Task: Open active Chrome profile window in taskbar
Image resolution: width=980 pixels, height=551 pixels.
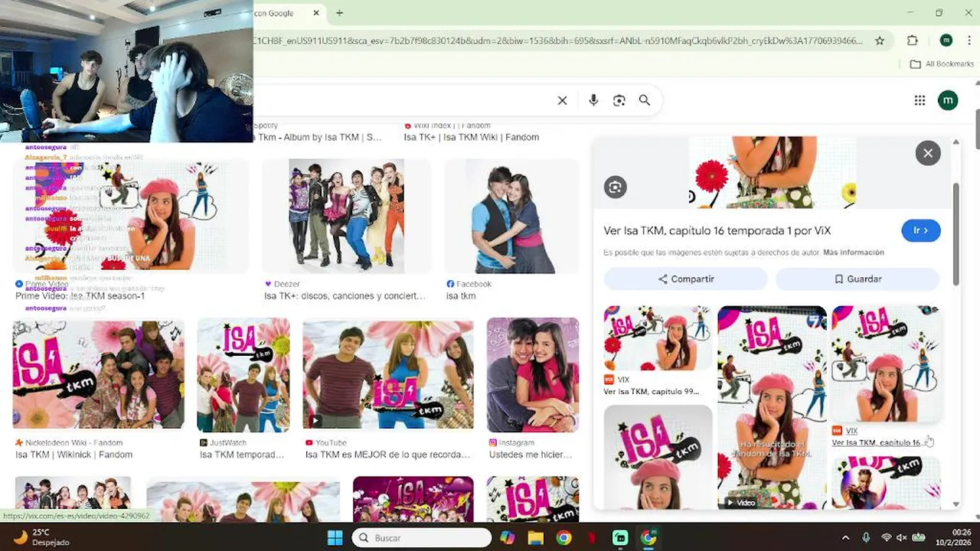Action: (648, 538)
